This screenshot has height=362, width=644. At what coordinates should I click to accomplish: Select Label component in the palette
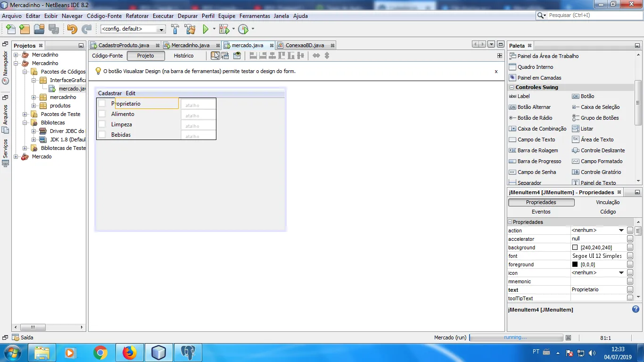[520, 96]
